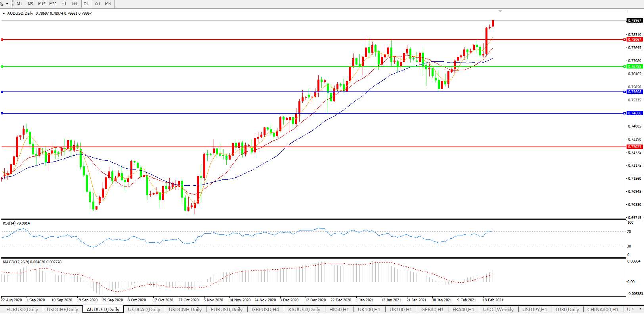This screenshot has width=644, height=314.
Task: Enable the H4 timeframe button
Action: click(x=75, y=4)
